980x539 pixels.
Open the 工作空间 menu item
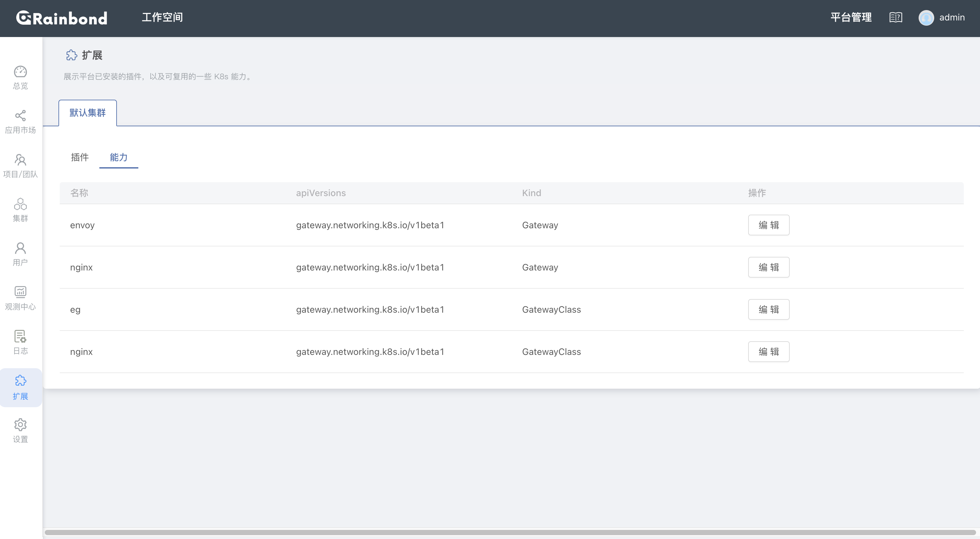pyautogui.click(x=162, y=17)
